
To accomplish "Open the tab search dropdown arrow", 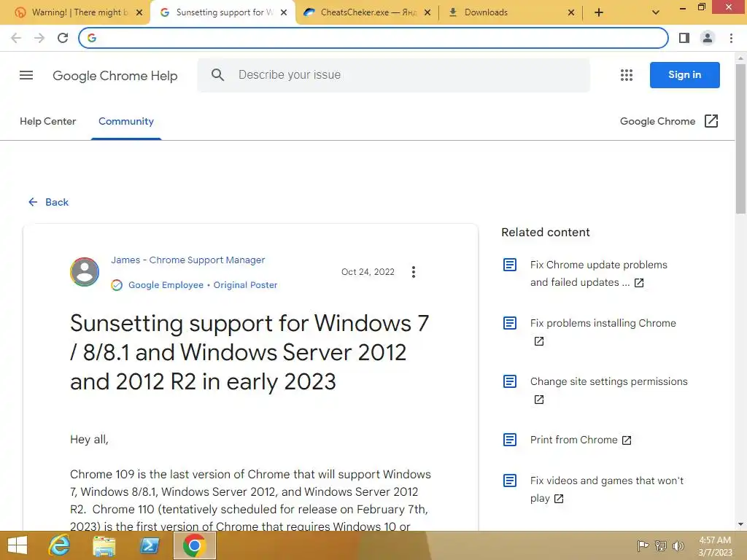I will coord(656,12).
